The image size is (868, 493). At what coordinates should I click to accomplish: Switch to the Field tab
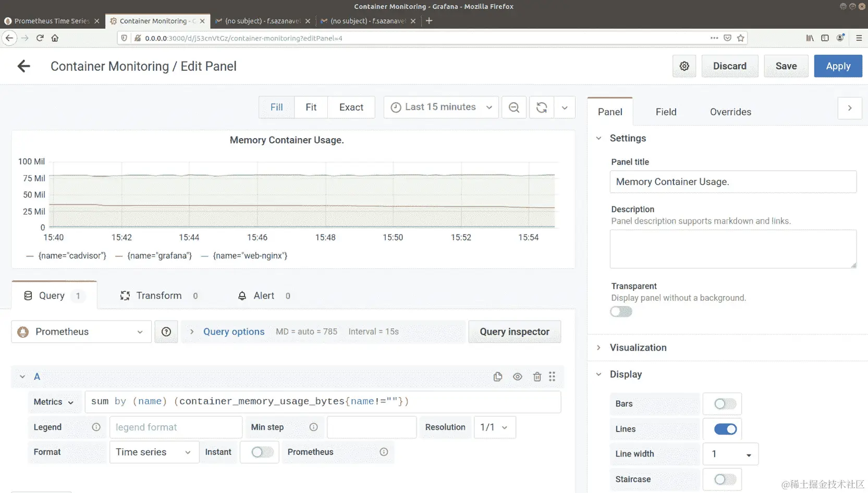click(x=666, y=112)
